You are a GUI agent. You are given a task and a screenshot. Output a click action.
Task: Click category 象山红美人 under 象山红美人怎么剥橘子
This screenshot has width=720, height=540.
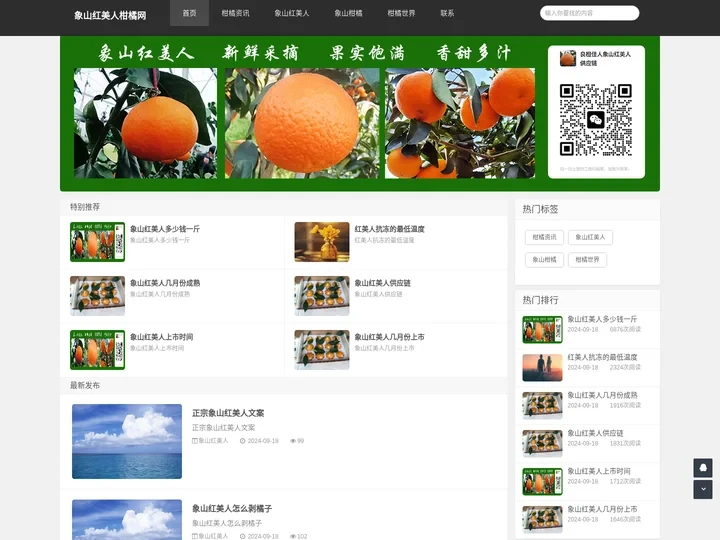coord(213,536)
